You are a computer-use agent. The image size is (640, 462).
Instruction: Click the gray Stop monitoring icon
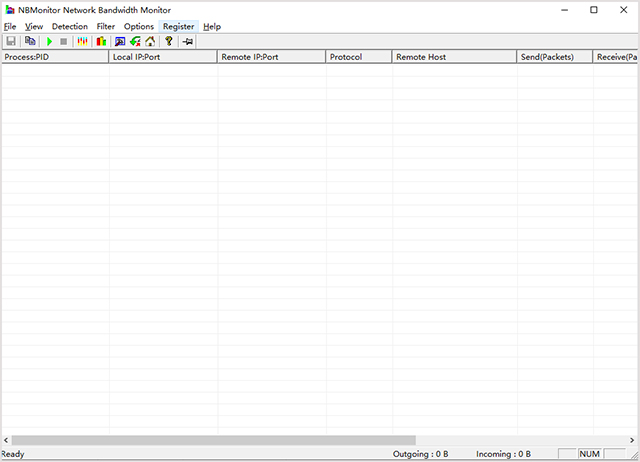[x=63, y=41]
